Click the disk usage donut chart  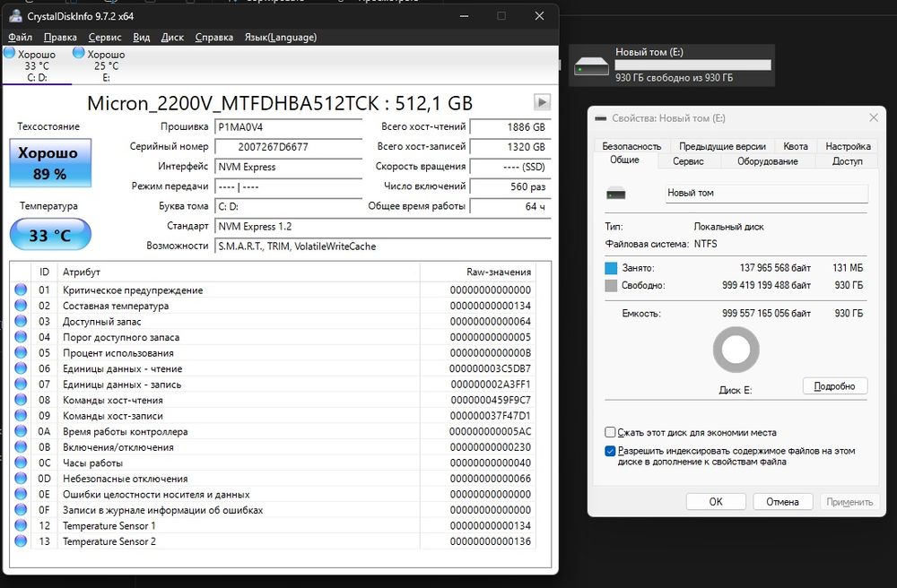click(x=736, y=350)
